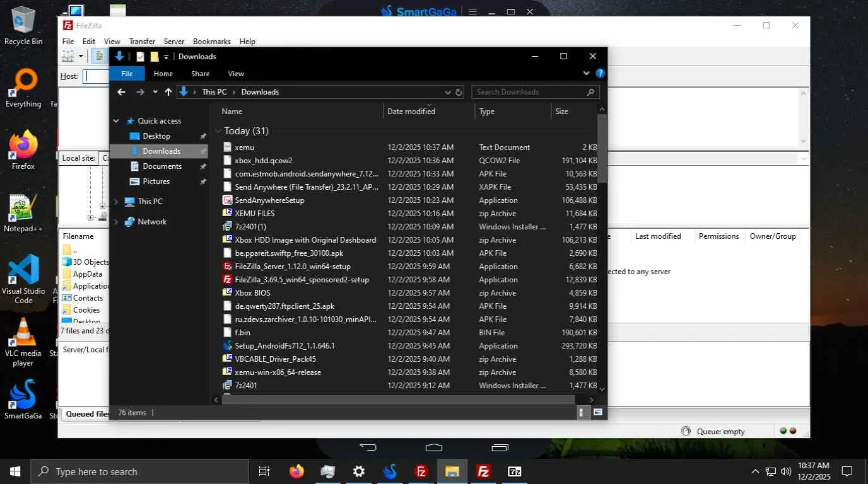Expand This PC in the navigation pane

pos(116,202)
